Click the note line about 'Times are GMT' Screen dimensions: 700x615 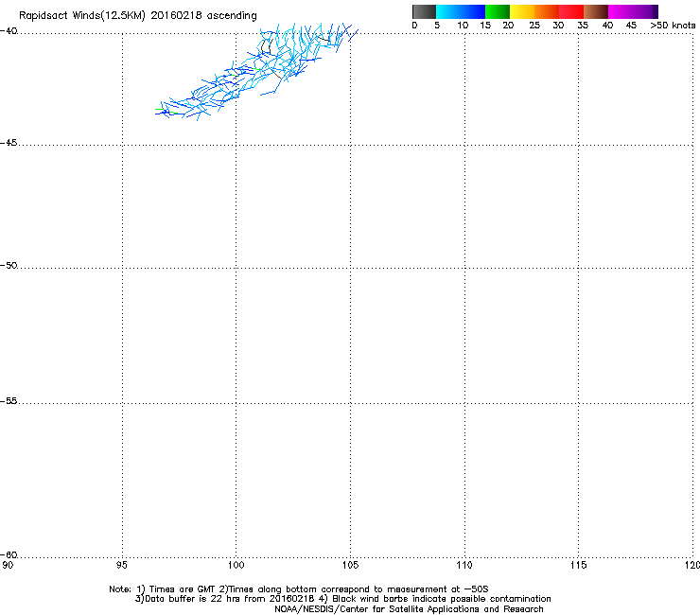coord(299,589)
